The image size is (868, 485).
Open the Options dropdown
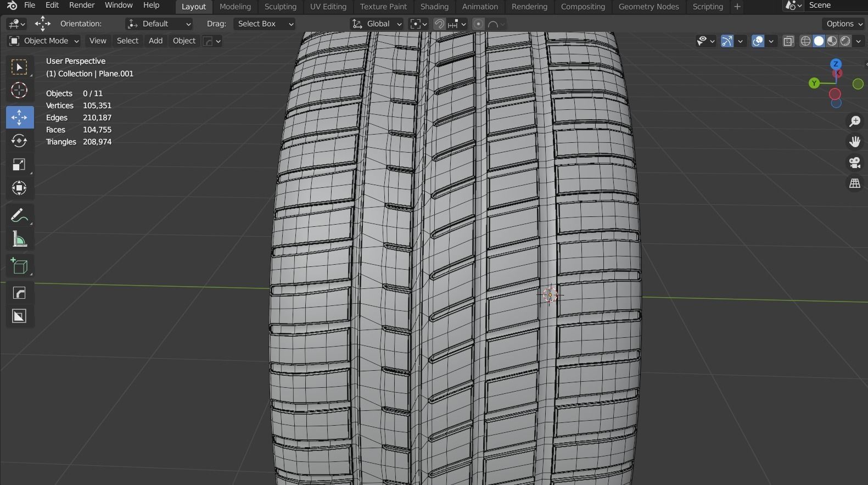(x=844, y=24)
